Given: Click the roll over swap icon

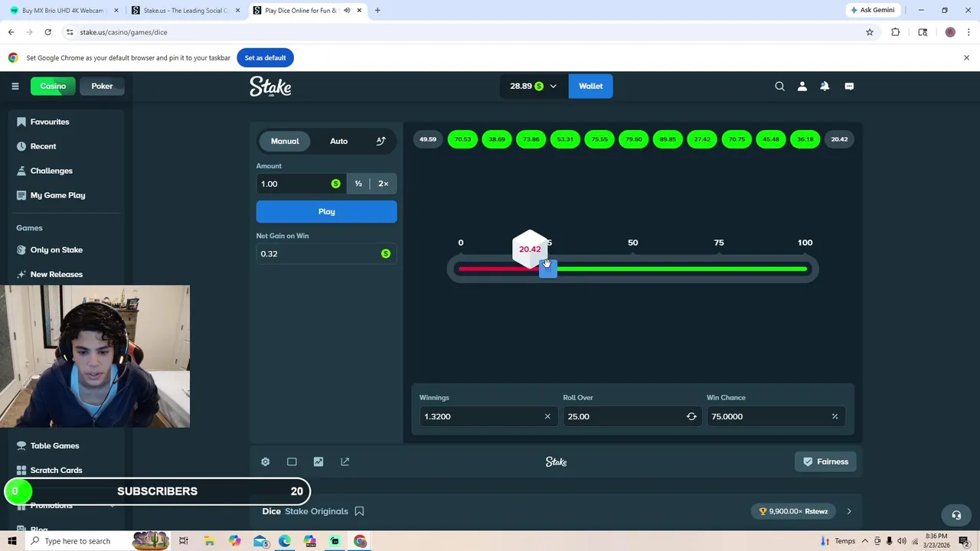Looking at the screenshot, I should pyautogui.click(x=691, y=416).
